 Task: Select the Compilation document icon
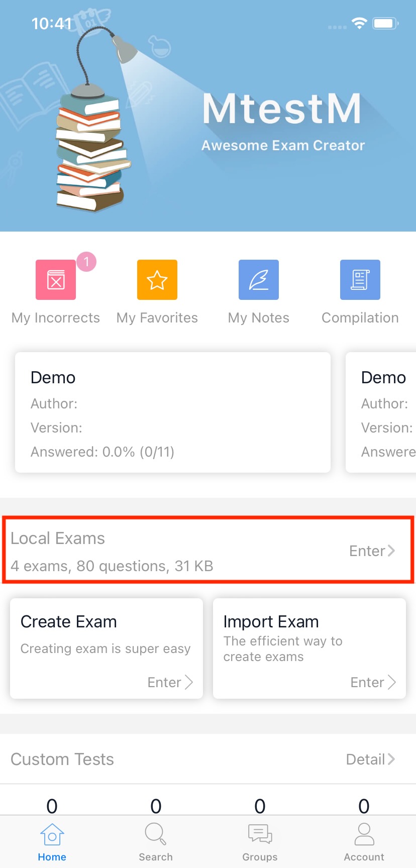tap(360, 280)
